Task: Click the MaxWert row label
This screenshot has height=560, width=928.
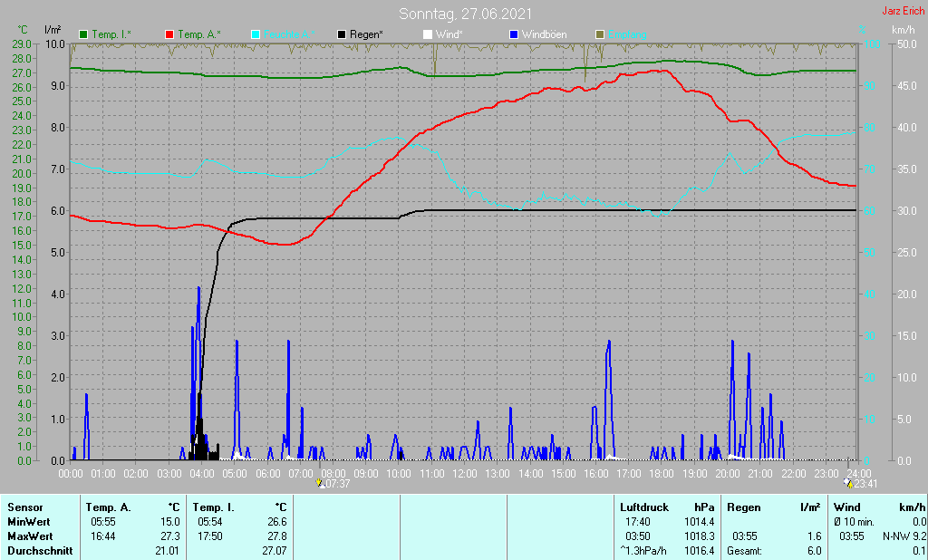Action: 30,536
